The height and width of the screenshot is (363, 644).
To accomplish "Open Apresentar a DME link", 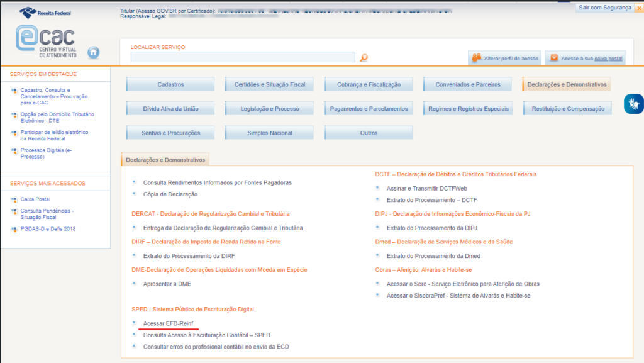I will (167, 284).
